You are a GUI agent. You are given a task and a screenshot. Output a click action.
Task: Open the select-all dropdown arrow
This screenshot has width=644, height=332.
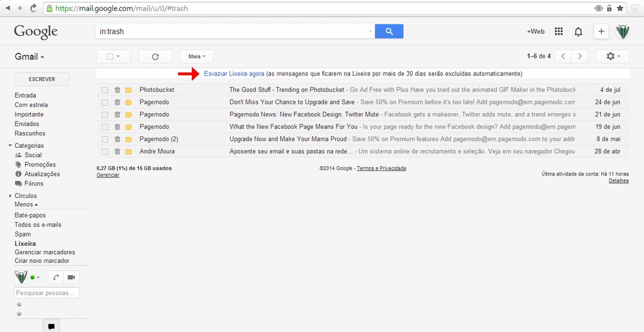pyautogui.click(x=118, y=57)
